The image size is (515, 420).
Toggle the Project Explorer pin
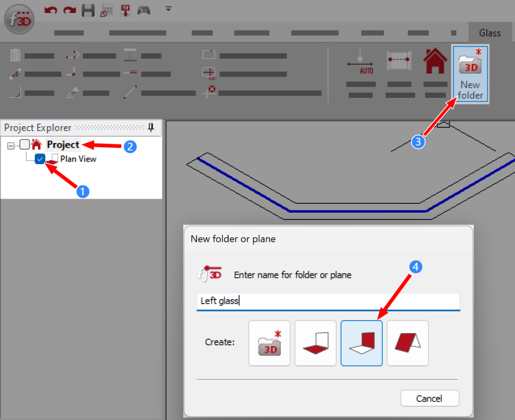point(151,128)
